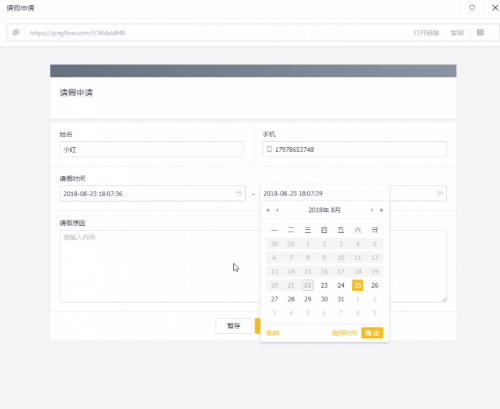500x409 pixels.
Task: Click today's outlined date 22
Action: click(x=307, y=285)
